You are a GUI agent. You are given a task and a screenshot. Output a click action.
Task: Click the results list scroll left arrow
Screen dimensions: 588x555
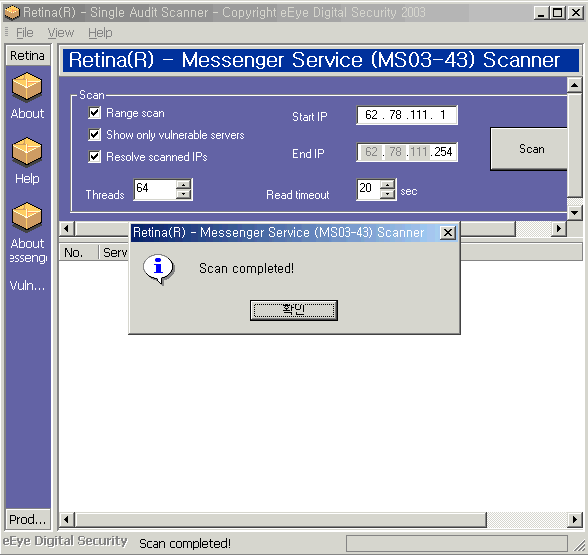(x=67, y=520)
